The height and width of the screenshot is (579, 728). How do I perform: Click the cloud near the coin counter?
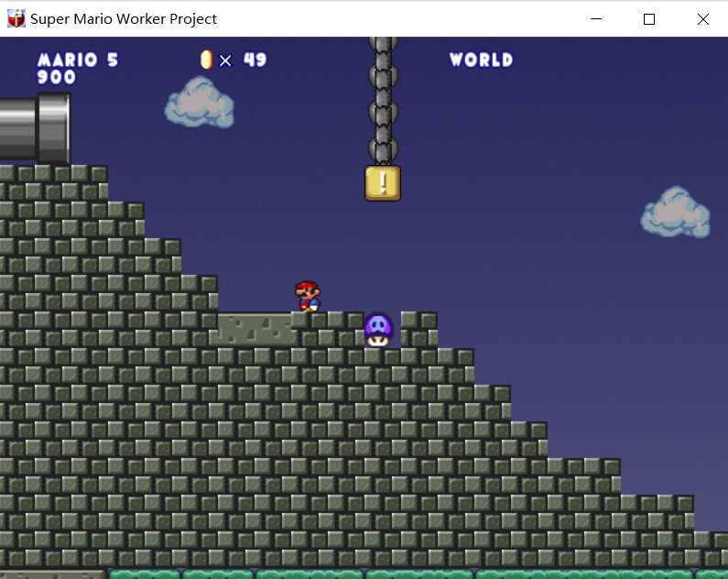pyautogui.click(x=200, y=103)
